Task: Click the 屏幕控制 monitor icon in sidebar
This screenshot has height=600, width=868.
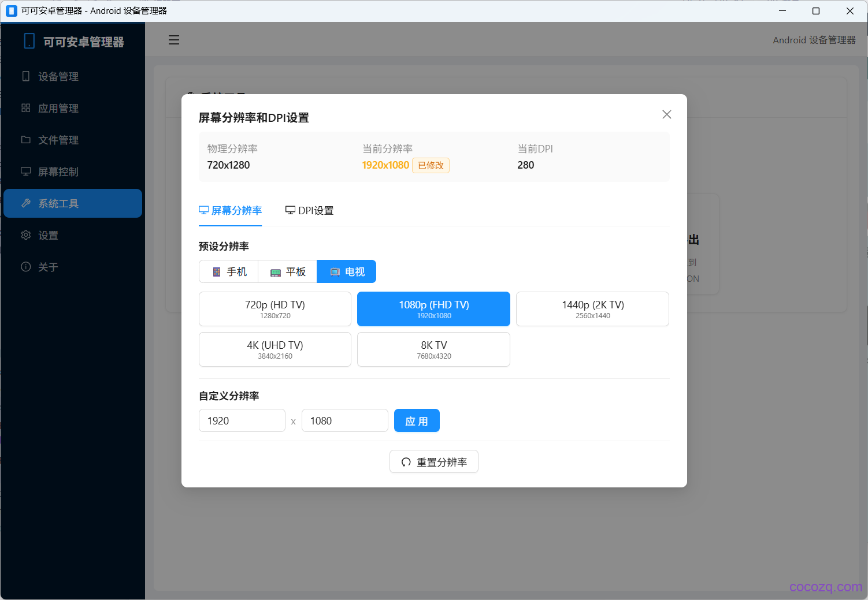Action: click(x=25, y=172)
